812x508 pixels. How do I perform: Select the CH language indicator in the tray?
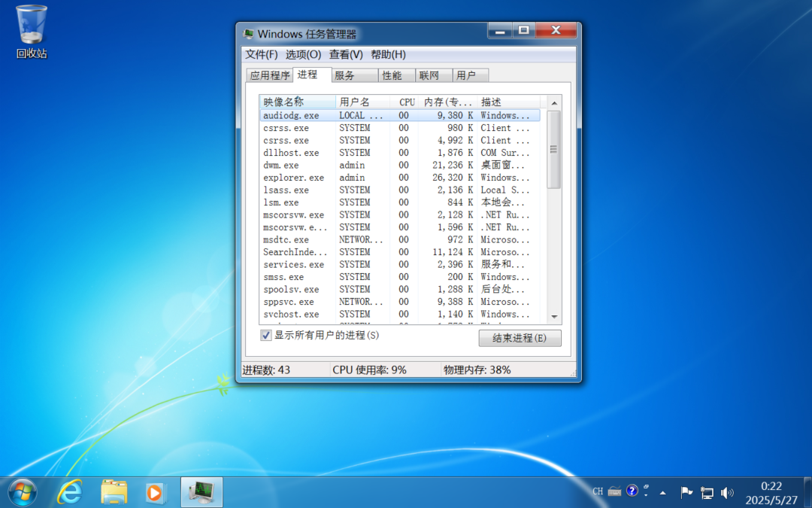click(x=598, y=491)
